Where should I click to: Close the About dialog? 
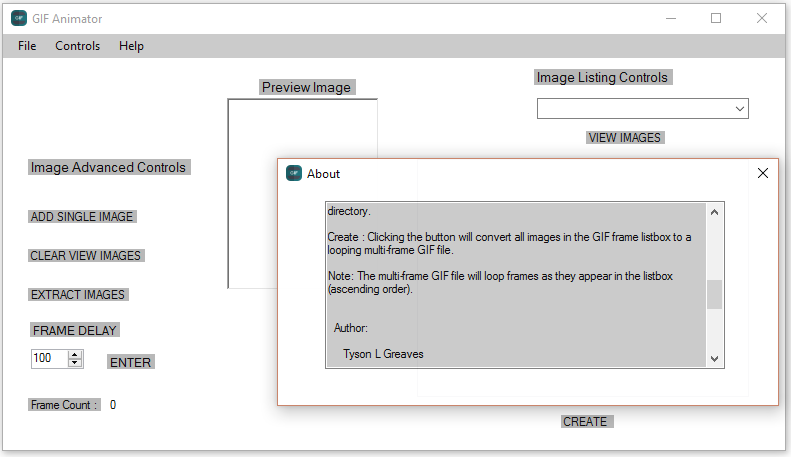[x=763, y=173]
